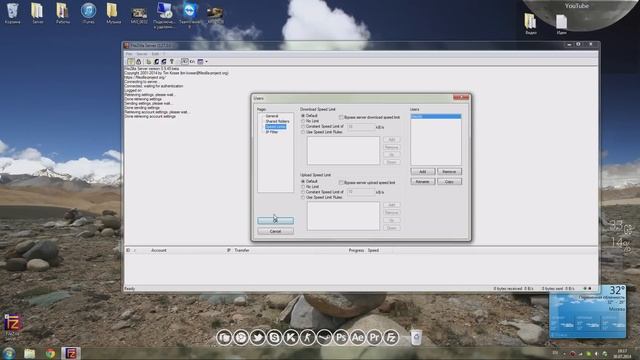
Task: Open TeamViewer desktop shortcut
Action: [x=190, y=15]
